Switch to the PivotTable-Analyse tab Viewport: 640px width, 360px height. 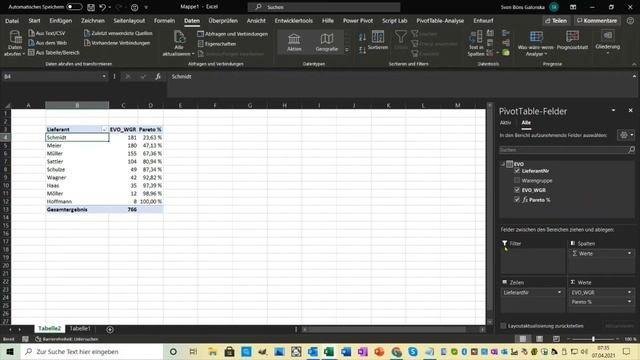(x=440, y=20)
